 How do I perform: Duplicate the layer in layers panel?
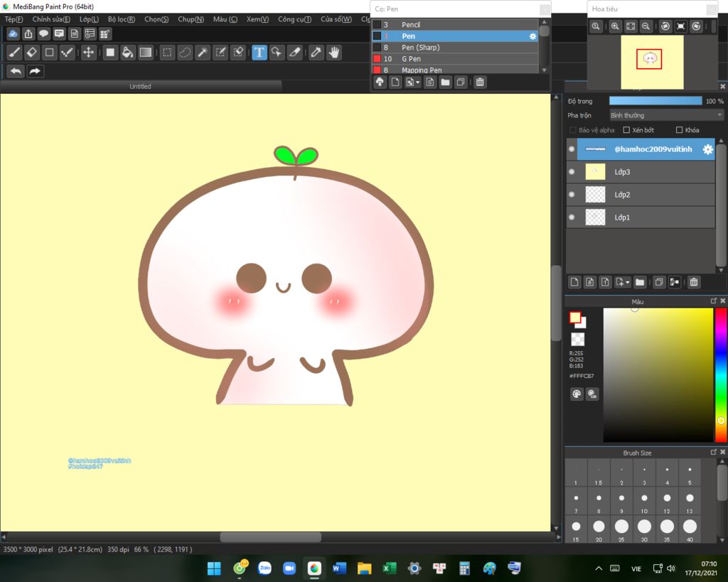click(659, 282)
